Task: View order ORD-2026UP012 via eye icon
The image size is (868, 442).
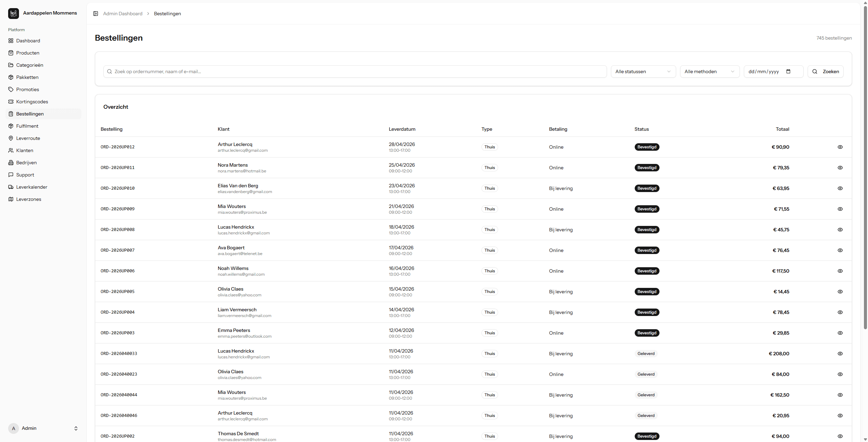Action: pos(840,147)
